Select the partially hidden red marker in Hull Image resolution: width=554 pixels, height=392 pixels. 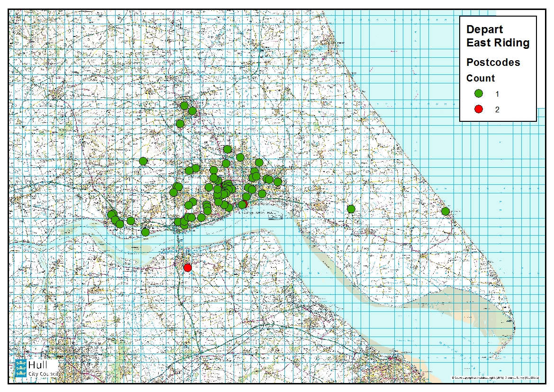click(x=245, y=203)
